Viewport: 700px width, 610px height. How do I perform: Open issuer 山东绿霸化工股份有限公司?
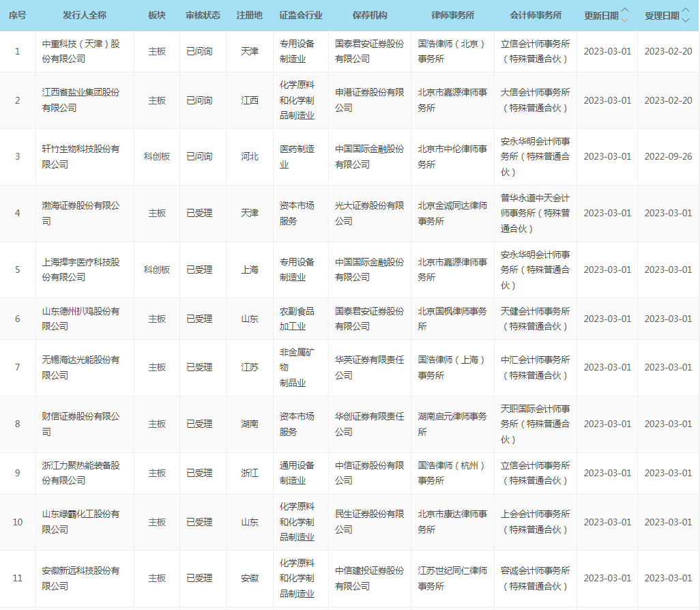pyautogui.click(x=81, y=522)
